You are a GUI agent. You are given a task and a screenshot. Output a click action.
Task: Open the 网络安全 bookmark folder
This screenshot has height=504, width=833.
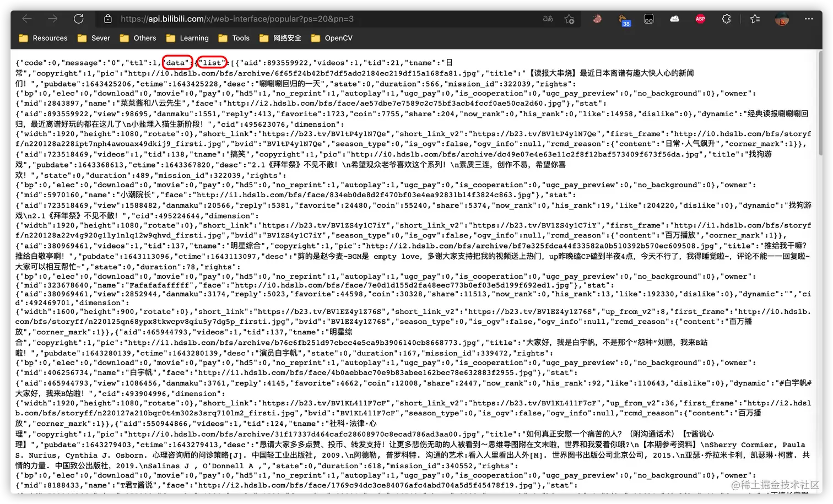coord(280,38)
